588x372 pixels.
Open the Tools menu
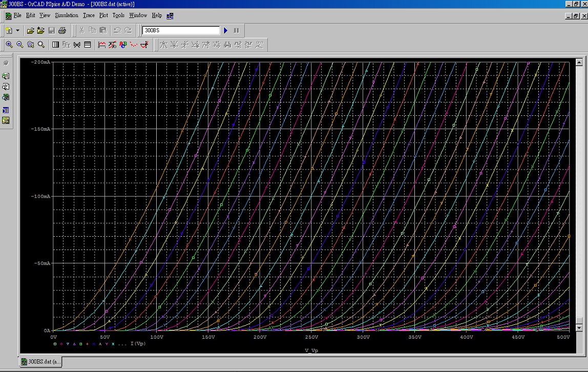(118, 15)
